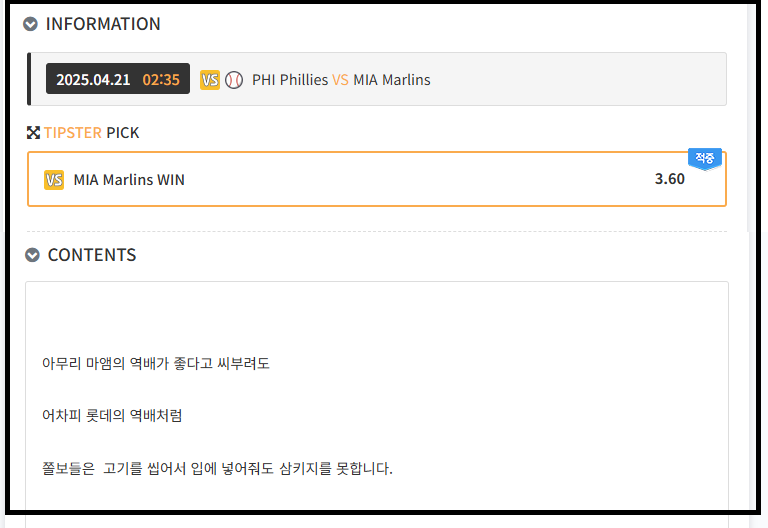The image size is (768, 528).
Task: Click the CONTENTS heading
Action: pos(92,255)
